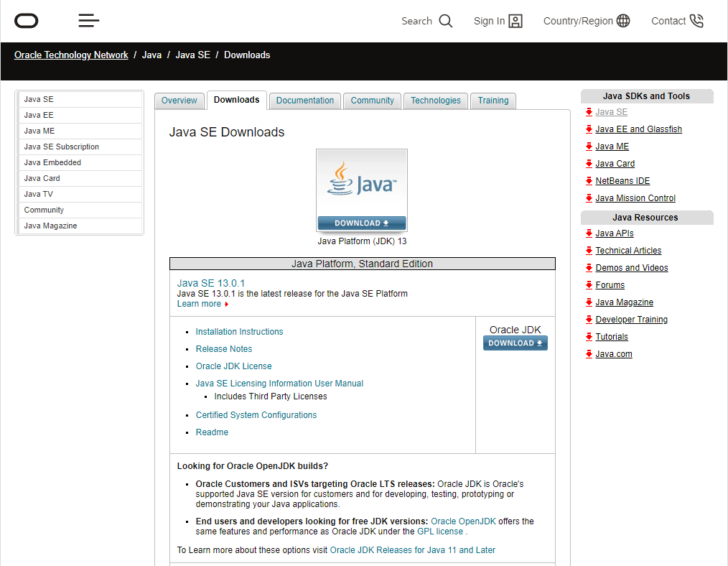Click the Java SE 13.0.1 heading link
The width and height of the screenshot is (728, 566).
point(211,283)
